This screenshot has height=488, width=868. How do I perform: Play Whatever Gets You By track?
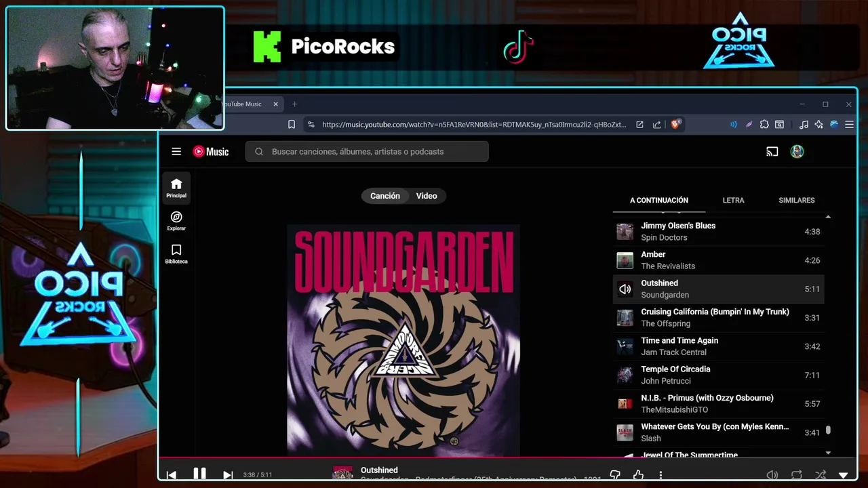coord(718,432)
